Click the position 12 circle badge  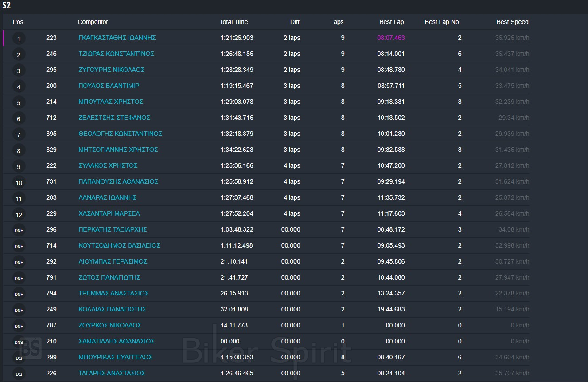click(x=19, y=214)
